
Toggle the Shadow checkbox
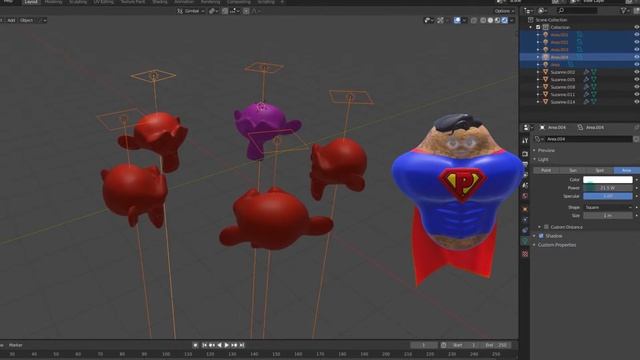pyautogui.click(x=541, y=236)
